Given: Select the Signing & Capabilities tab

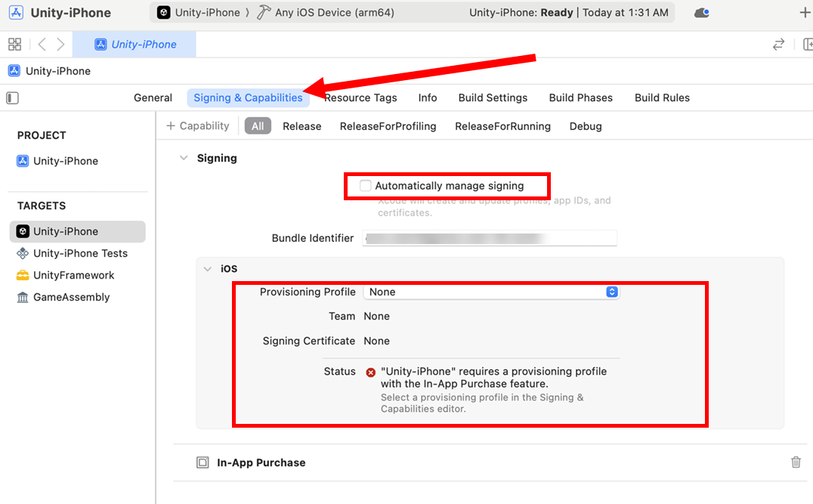Looking at the screenshot, I should click(248, 98).
